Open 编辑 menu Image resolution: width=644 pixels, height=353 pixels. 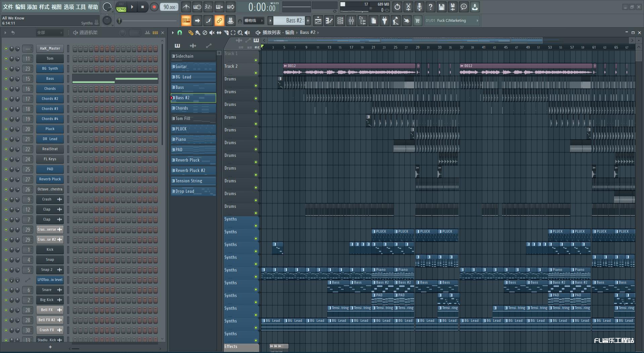20,7
